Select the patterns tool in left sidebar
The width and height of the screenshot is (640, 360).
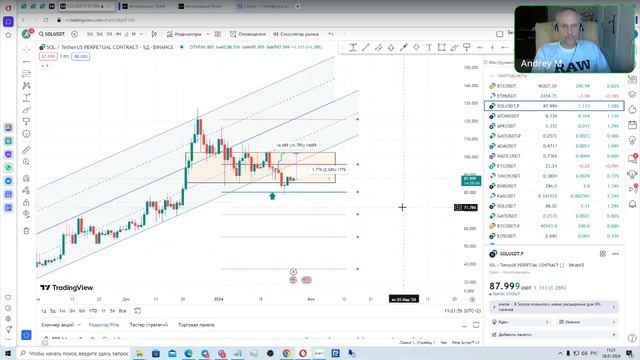27,86
